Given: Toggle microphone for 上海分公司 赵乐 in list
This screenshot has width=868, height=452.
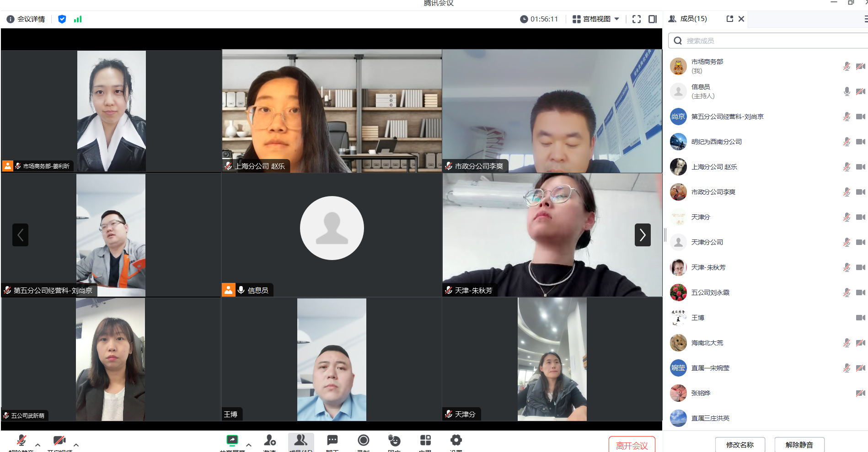Looking at the screenshot, I should point(847,167).
